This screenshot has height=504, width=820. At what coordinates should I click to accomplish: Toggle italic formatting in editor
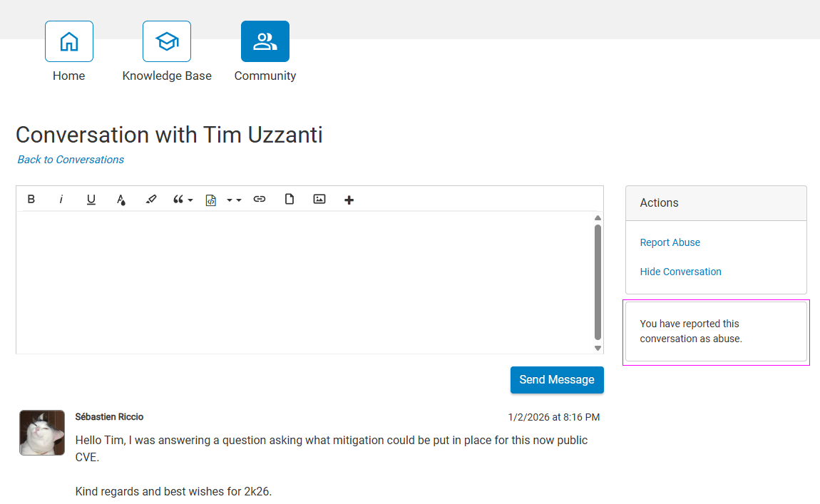[61, 200]
